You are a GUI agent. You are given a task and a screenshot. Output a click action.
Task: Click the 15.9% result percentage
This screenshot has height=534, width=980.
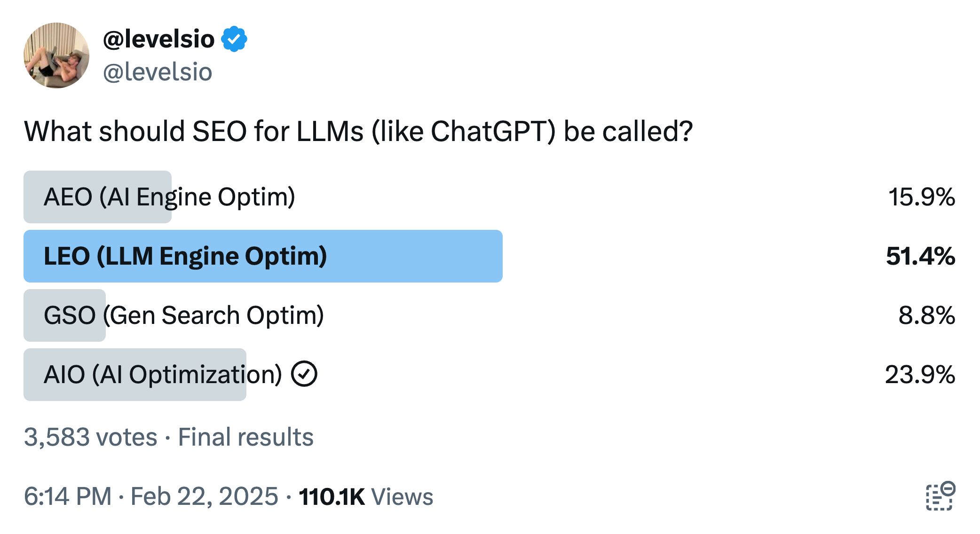tap(921, 197)
